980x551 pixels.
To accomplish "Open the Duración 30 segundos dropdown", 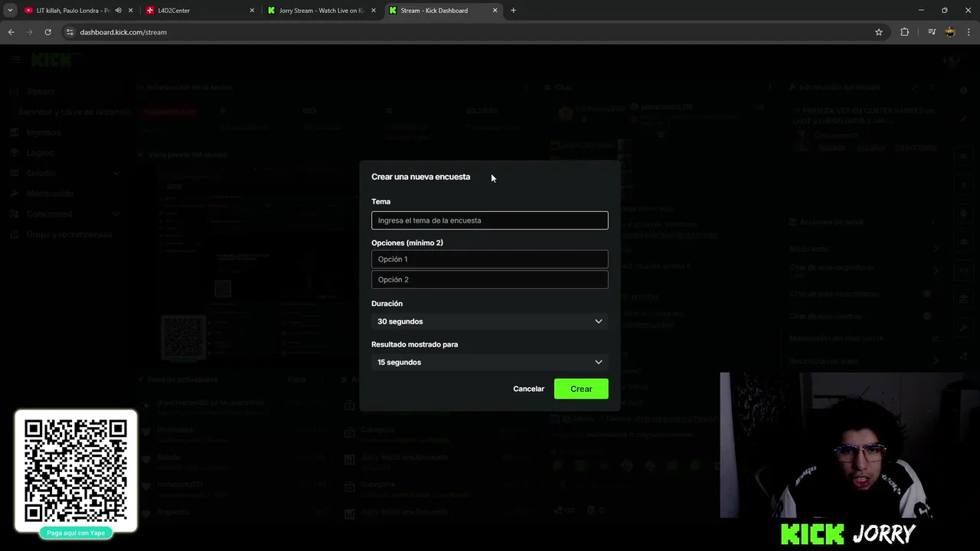I will pyautogui.click(x=490, y=321).
